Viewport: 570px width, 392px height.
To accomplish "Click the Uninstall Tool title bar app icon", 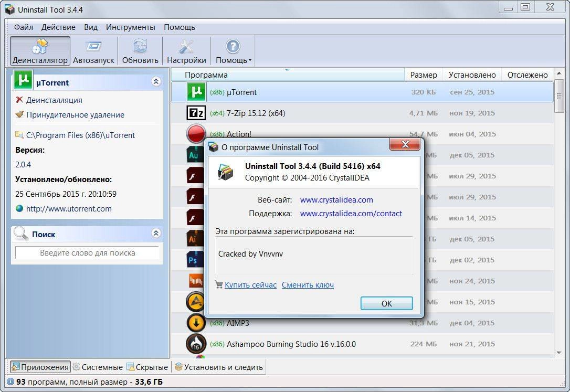I will tap(10, 9).
